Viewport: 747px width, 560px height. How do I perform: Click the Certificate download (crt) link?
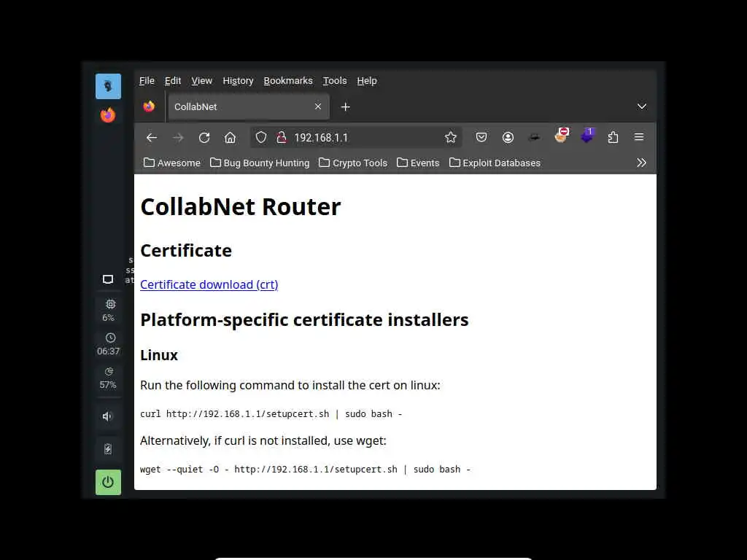(x=209, y=284)
